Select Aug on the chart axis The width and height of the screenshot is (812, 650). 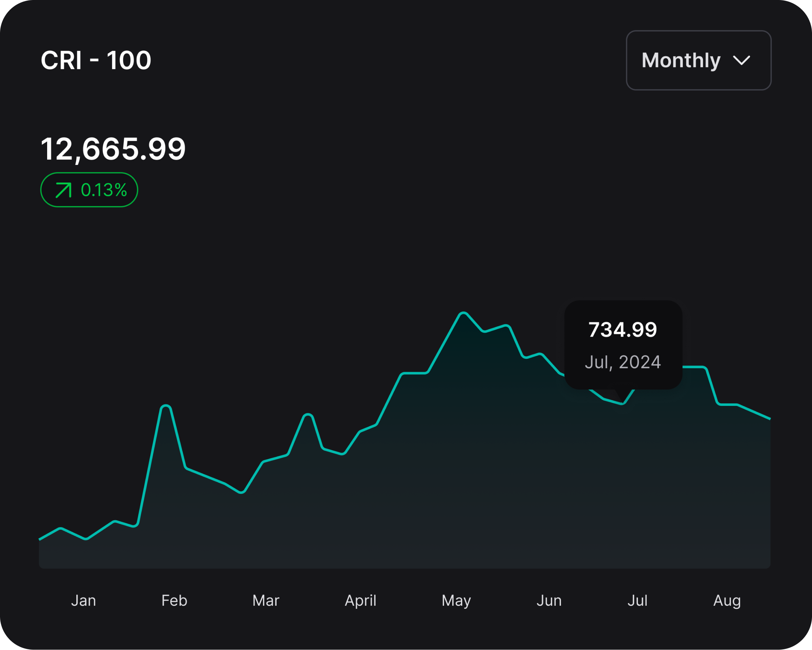coord(727,600)
